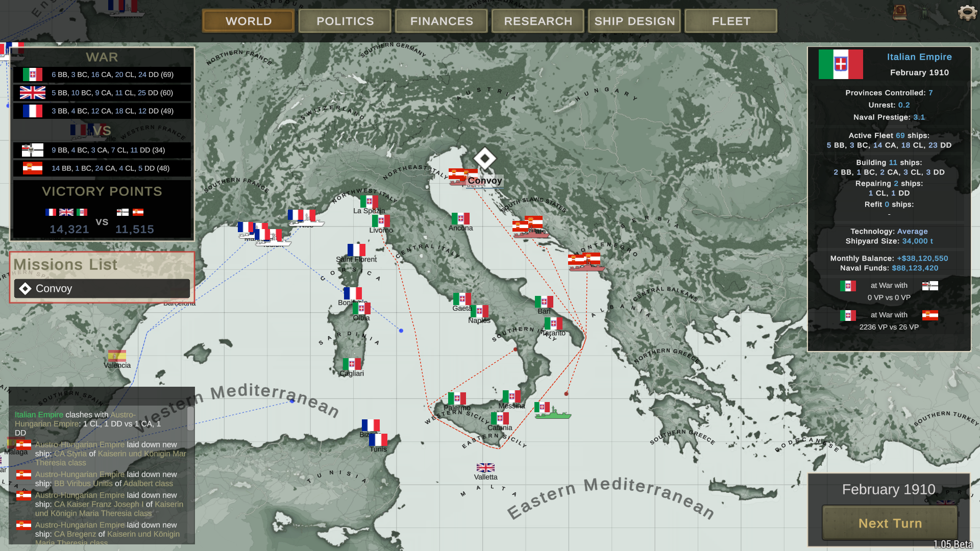Open settings with the gear icon
Viewport: 980px width, 551px height.
967,13
